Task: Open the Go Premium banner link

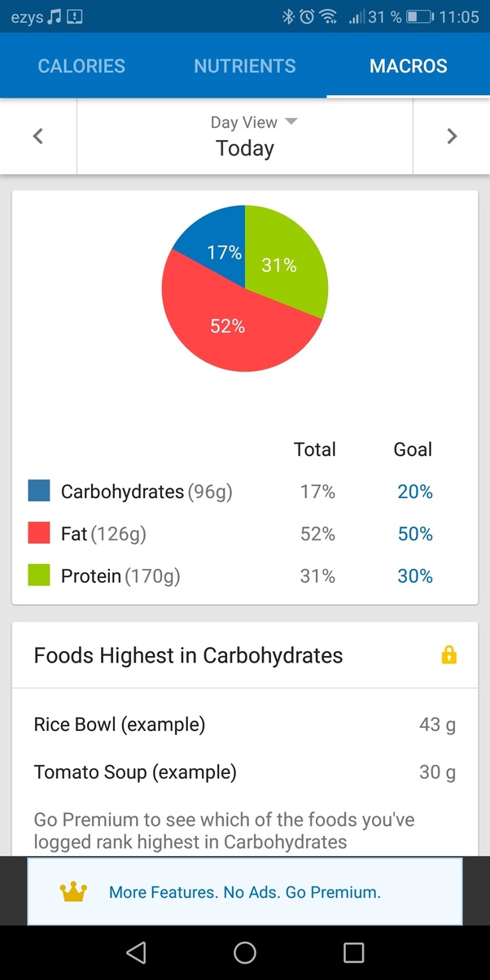Action: point(244,891)
